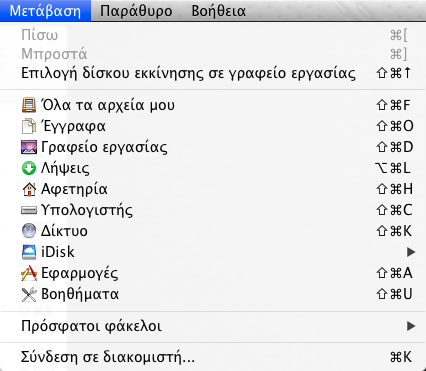Open the Βοήθεια menu
The height and width of the screenshot is (371, 426).
[x=219, y=11]
